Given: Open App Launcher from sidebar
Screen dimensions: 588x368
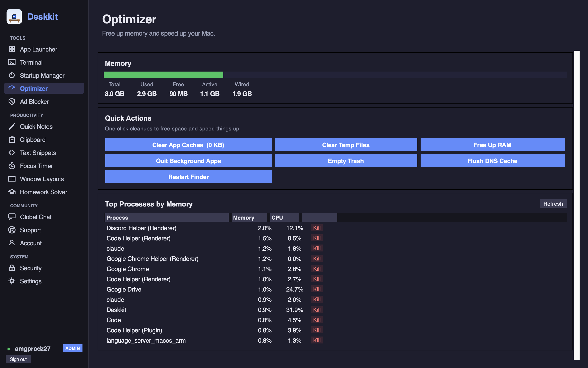Looking at the screenshot, I should click(44, 49).
